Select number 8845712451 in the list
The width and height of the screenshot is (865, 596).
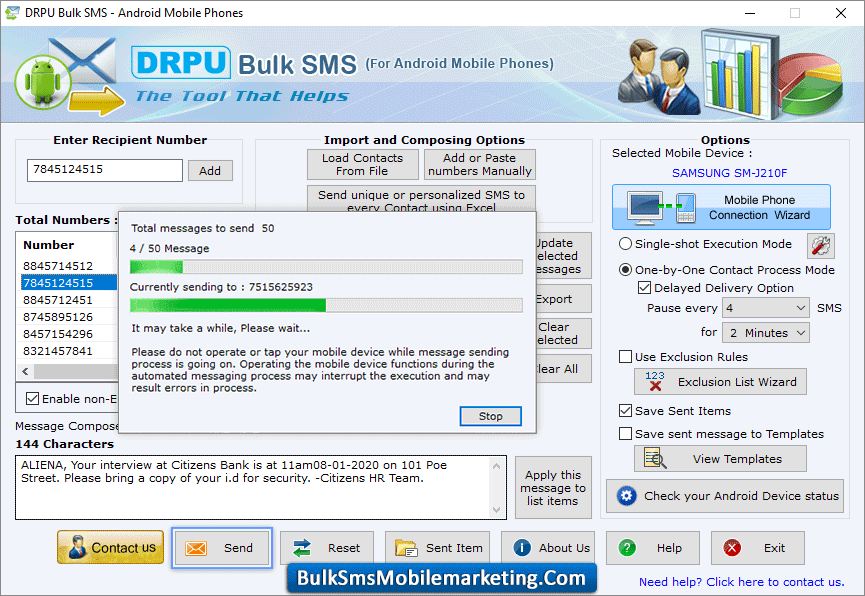coord(58,300)
